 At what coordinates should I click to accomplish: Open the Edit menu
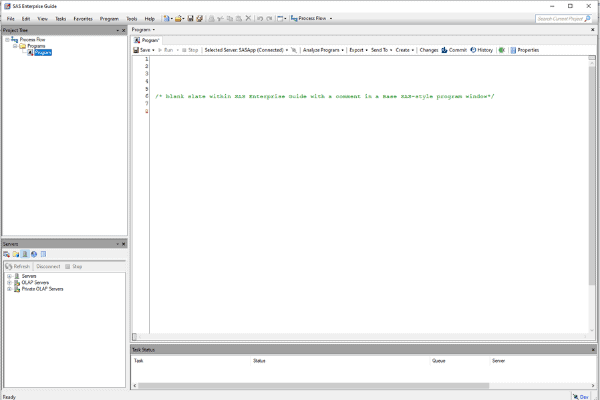pos(26,19)
